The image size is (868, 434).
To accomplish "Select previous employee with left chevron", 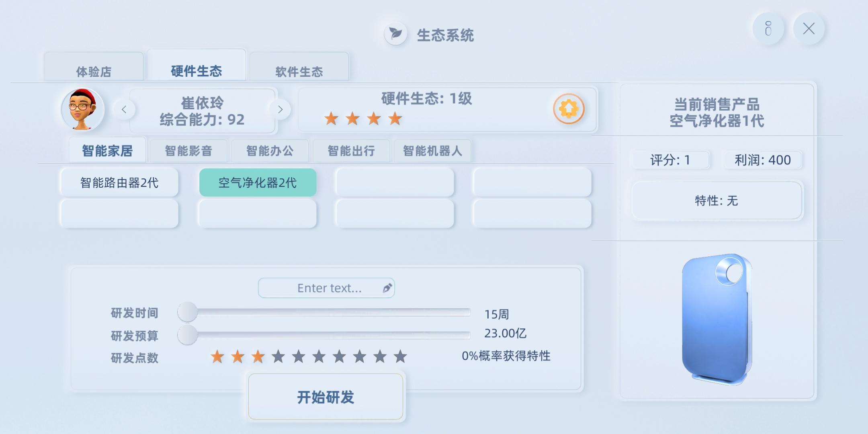I will (x=124, y=109).
